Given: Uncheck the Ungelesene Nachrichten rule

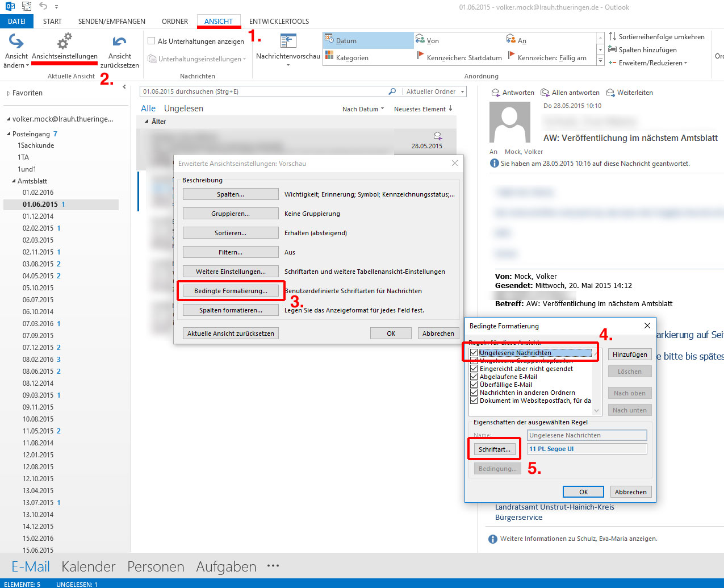Looking at the screenshot, I should 474,353.
